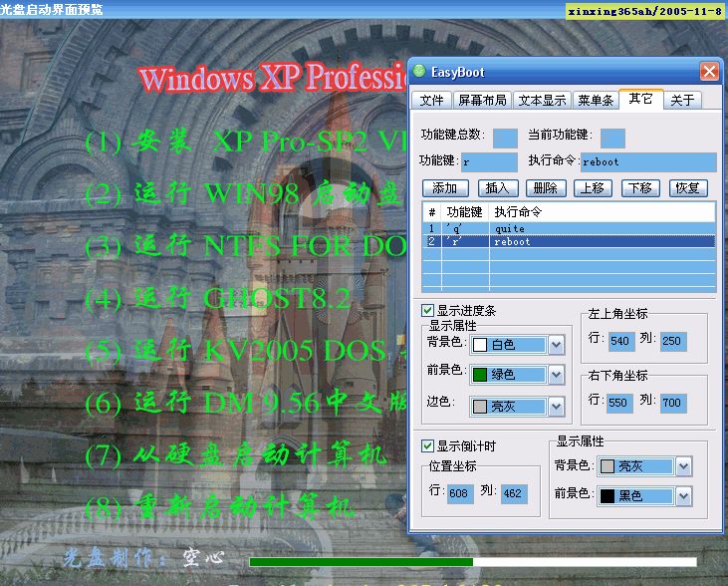Viewport: 728px width, 586px height.
Task: Select row 2 with reboot command
Action: [569, 241]
